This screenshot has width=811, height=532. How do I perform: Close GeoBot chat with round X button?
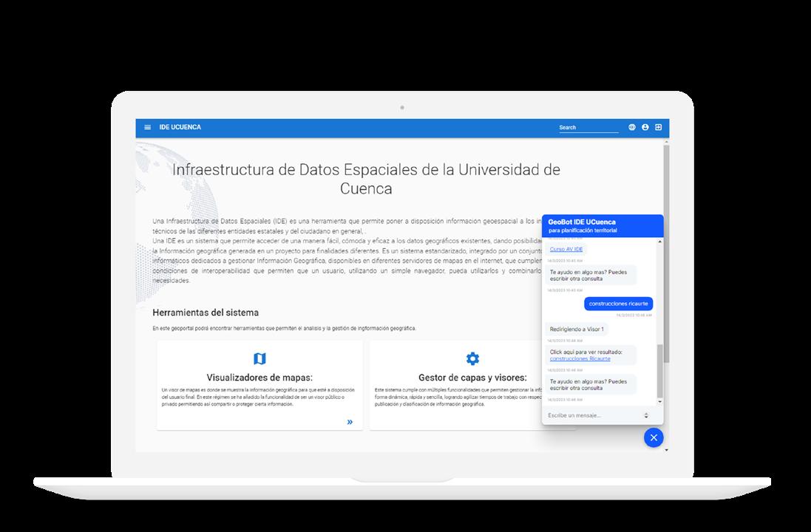click(654, 437)
